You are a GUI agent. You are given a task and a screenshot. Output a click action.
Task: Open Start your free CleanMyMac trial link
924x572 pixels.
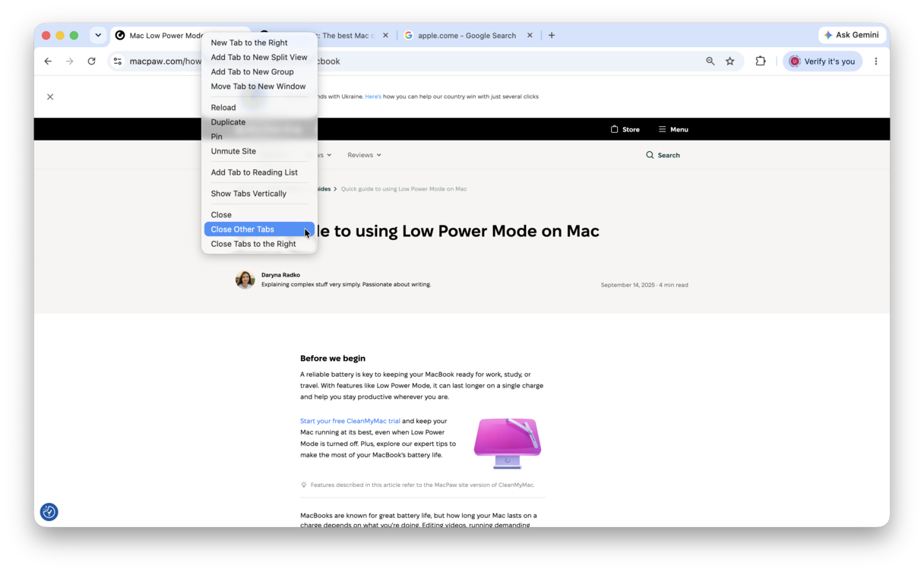click(350, 421)
